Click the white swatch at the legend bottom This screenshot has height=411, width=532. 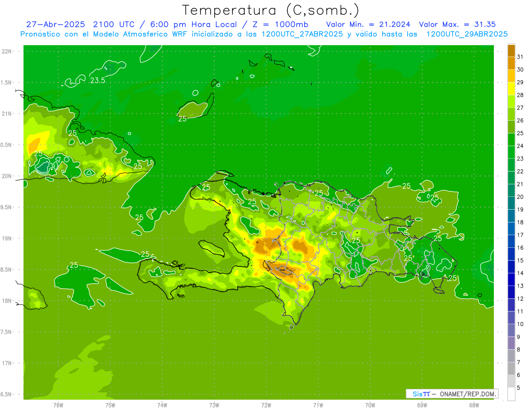511,394
